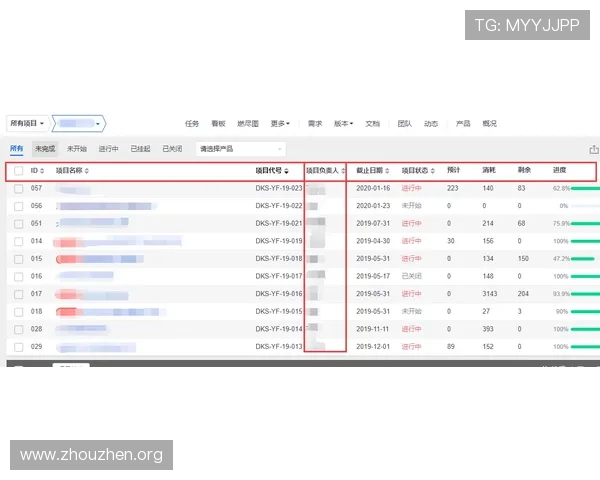Click deadline 2019-07-31
This screenshot has height=480, width=600.
tap(373, 224)
